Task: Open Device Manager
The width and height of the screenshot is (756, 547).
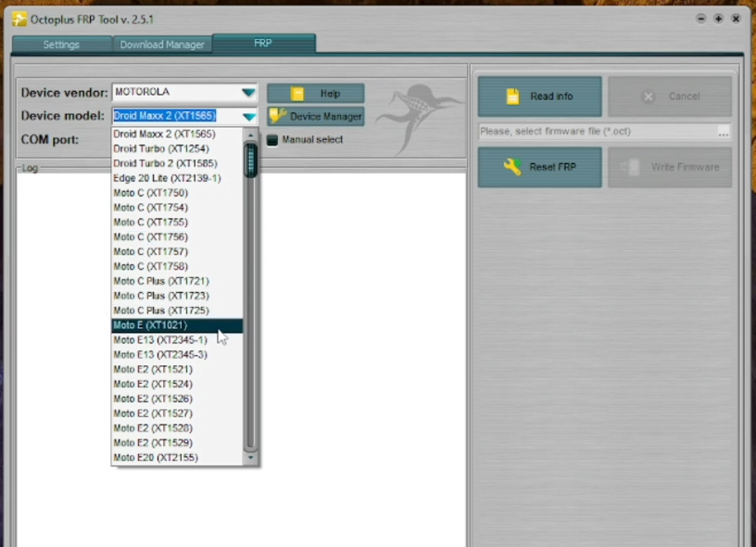Action: click(316, 116)
